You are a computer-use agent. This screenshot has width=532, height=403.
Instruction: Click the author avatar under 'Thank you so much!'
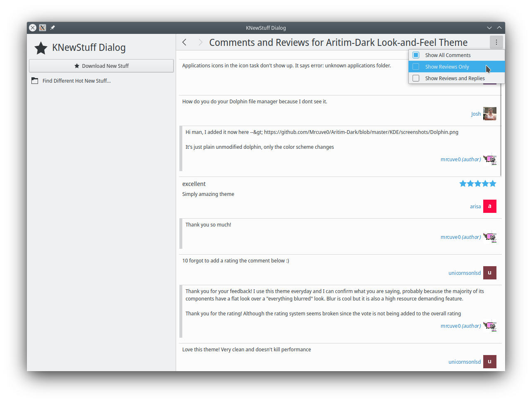click(490, 237)
